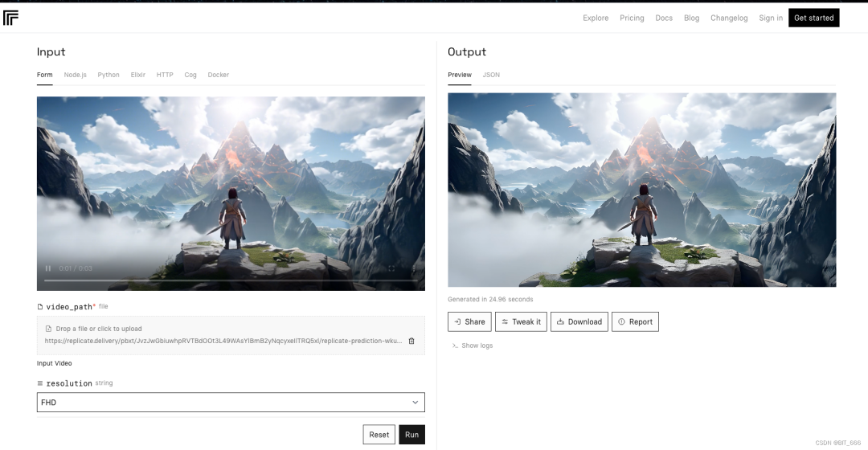The image size is (868, 450).
Task: Share the output result
Action: tap(469, 321)
